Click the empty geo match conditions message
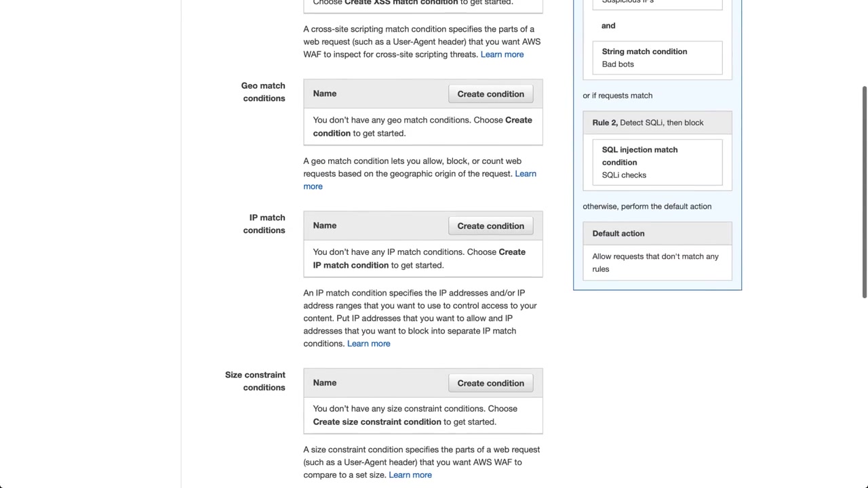 click(422, 127)
